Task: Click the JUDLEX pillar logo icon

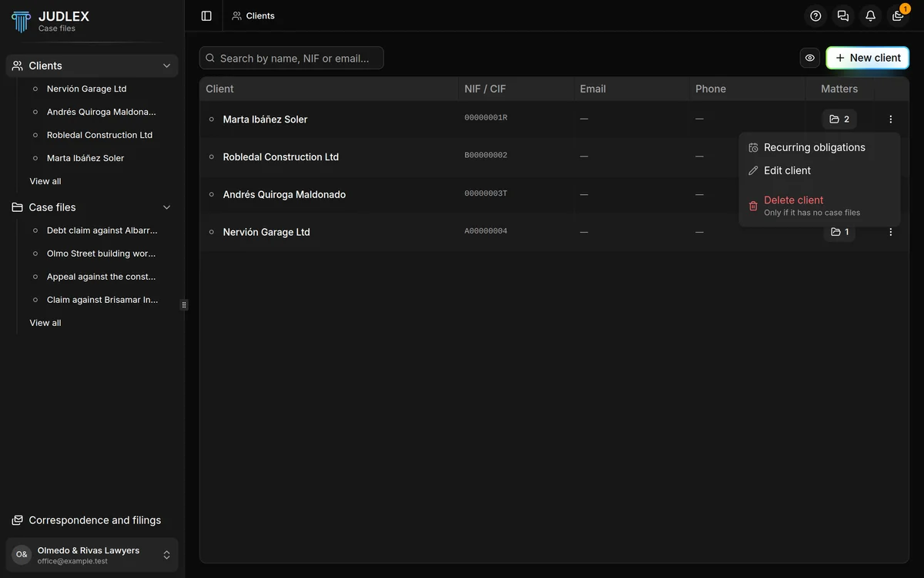Action: click(22, 22)
